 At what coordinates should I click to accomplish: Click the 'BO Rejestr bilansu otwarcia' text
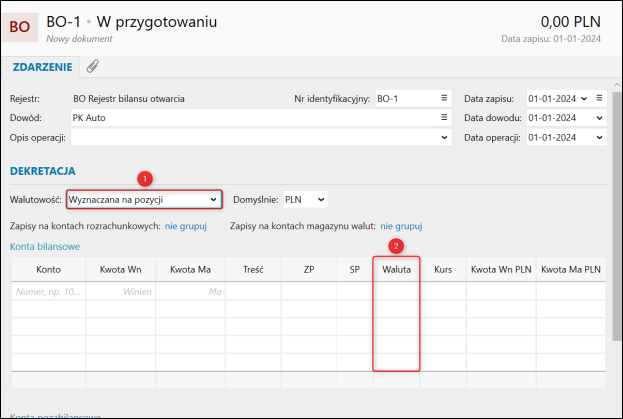[129, 98]
